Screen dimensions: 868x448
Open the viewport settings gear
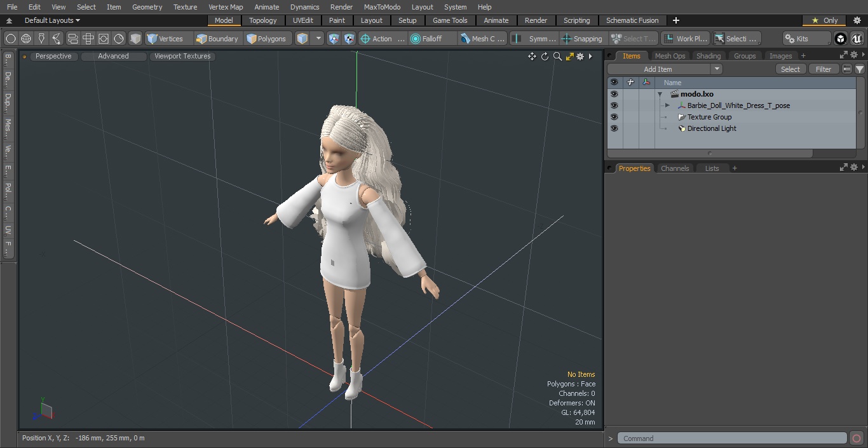pyautogui.click(x=580, y=57)
